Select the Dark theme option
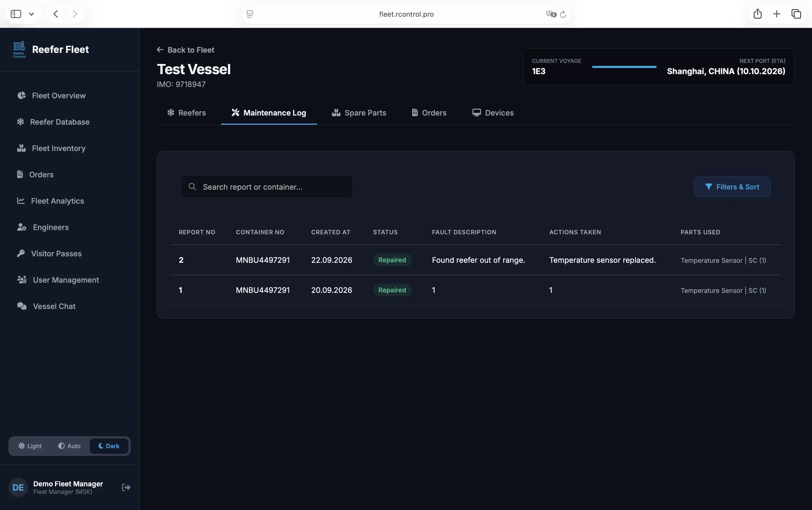812x510 pixels. pos(109,446)
